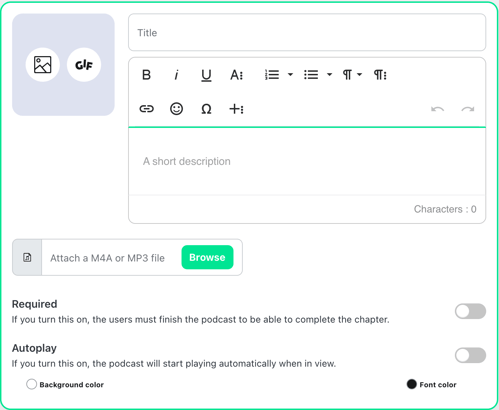Click the short description text area
Image resolution: width=499 pixels, height=410 pixels.
(307, 161)
